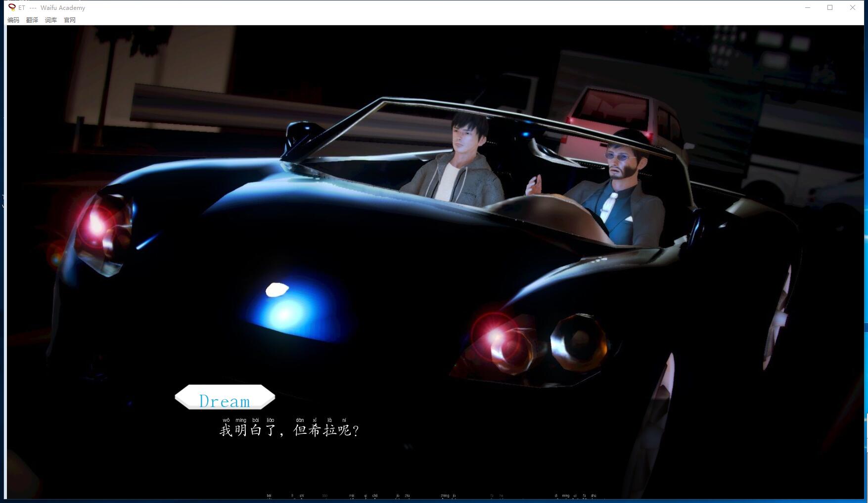The width and height of the screenshot is (868, 503).
Task: Maximize the ET window
Action: [830, 7]
